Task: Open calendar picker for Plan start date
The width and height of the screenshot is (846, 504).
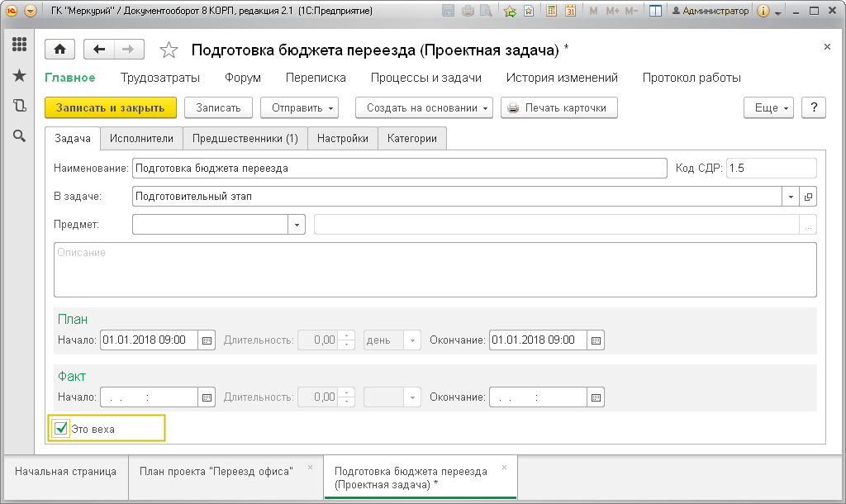Action: click(x=207, y=340)
